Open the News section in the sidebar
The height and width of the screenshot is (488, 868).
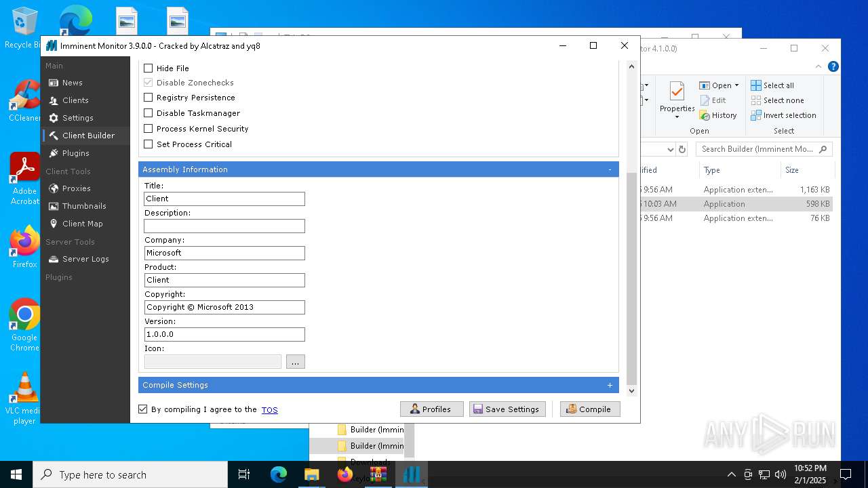(72, 83)
